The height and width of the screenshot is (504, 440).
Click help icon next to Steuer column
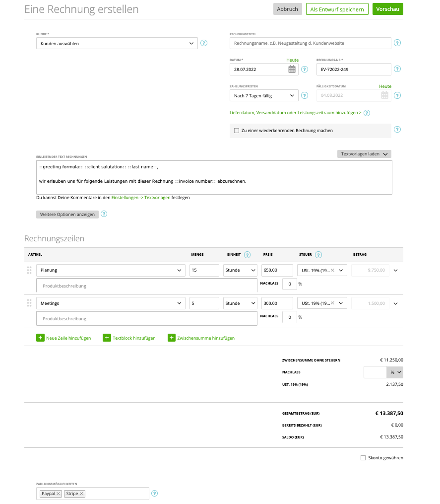[x=318, y=255]
